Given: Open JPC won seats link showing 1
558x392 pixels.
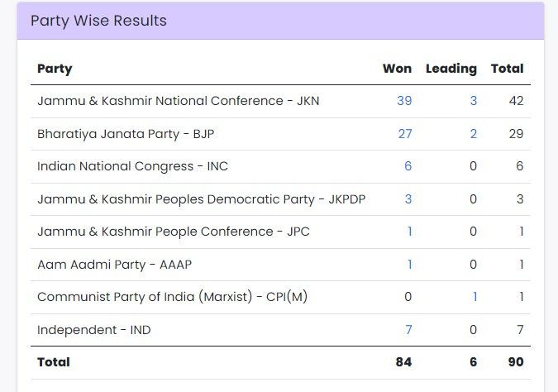Looking at the screenshot, I should tap(410, 232).
